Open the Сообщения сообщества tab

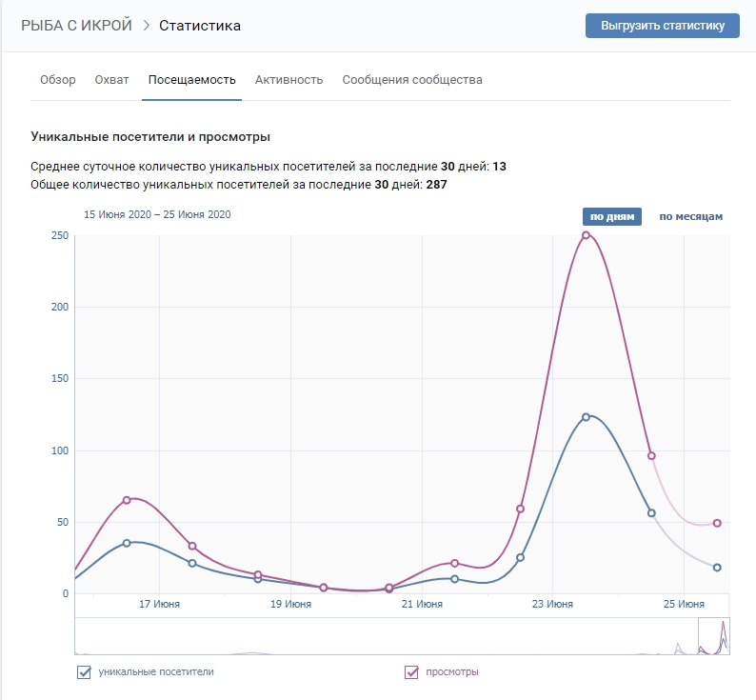[x=412, y=80]
